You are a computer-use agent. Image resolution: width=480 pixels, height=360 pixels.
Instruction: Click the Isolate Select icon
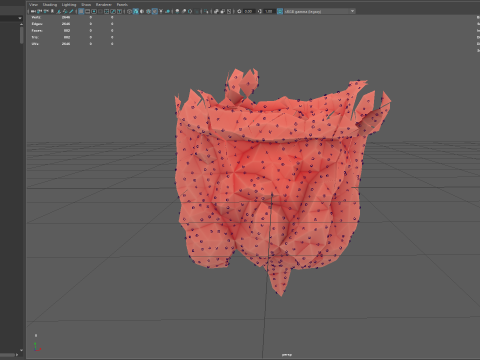(x=205, y=11)
